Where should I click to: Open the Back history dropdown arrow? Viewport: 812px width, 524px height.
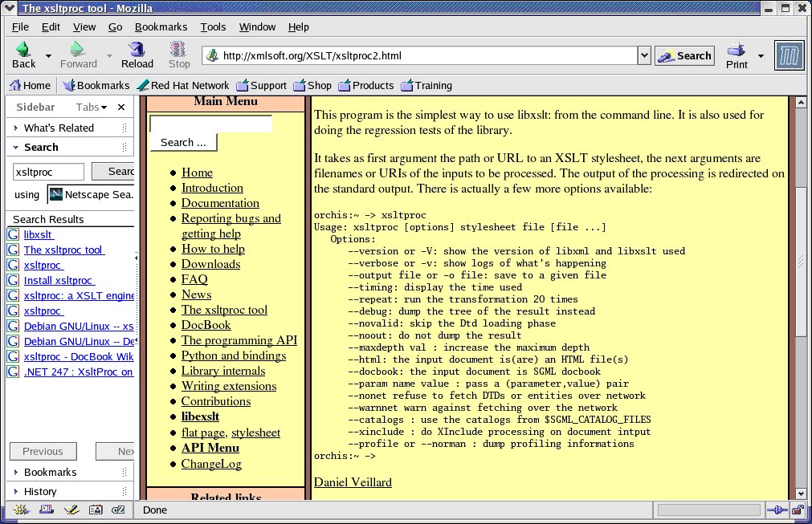[x=48, y=55]
